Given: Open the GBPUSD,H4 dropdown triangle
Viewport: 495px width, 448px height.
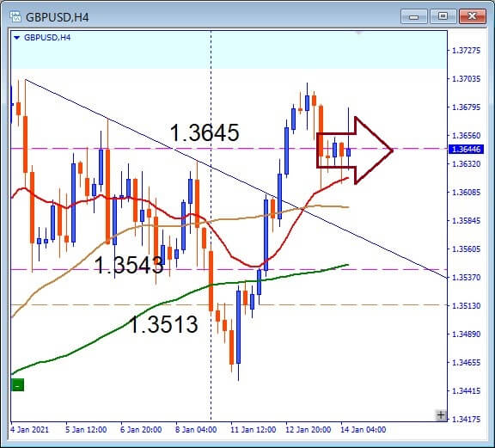Looking at the screenshot, I should pos(17,38).
